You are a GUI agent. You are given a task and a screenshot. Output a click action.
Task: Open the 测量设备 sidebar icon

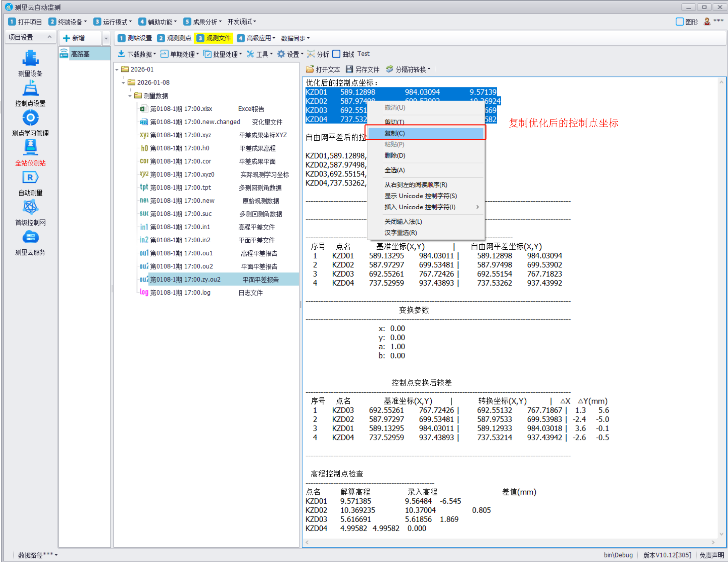(30, 58)
